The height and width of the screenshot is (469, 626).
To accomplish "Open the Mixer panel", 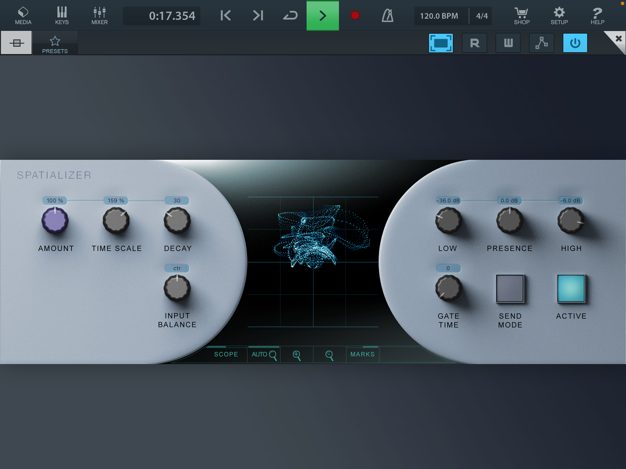I will coord(100,15).
